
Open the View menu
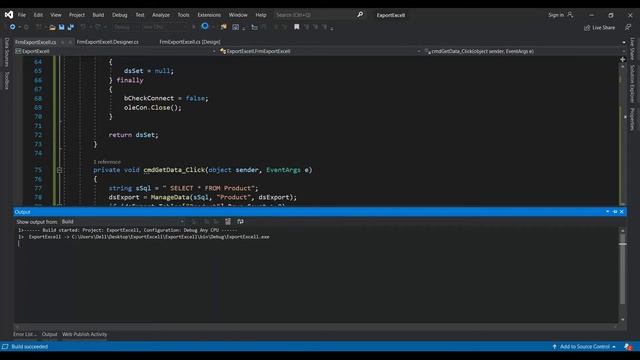56,15
